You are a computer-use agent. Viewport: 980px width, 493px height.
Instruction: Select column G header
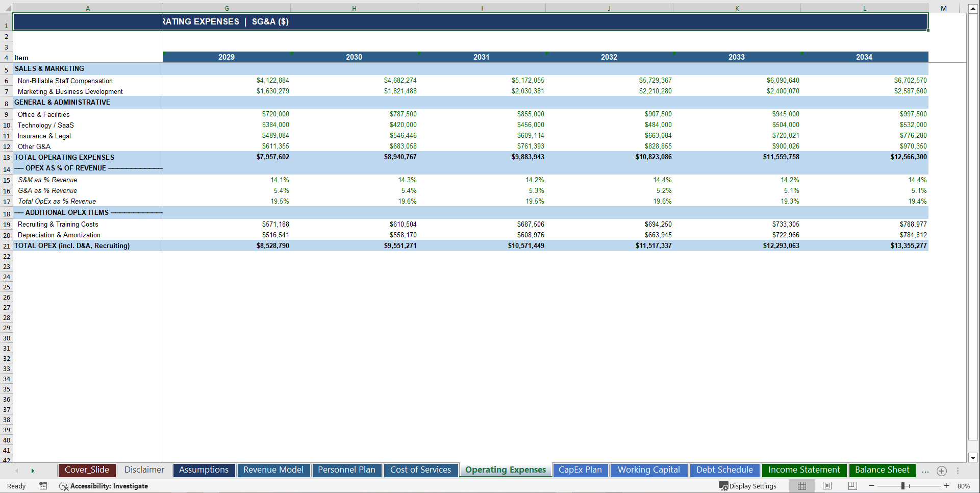[226, 8]
